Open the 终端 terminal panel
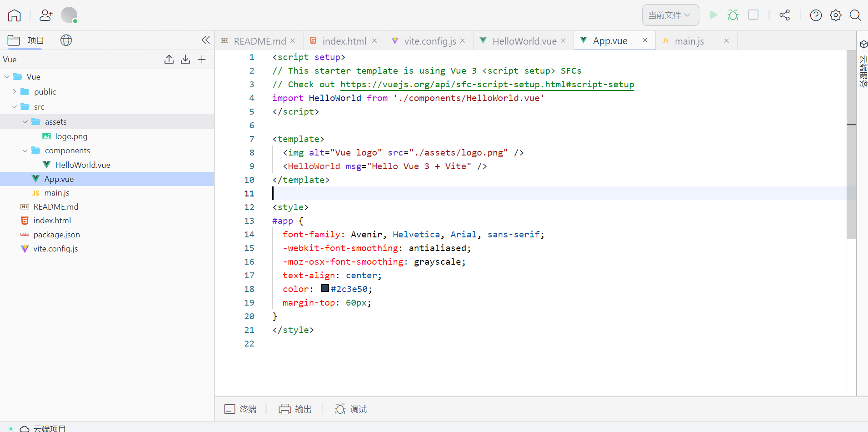 coord(240,409)
